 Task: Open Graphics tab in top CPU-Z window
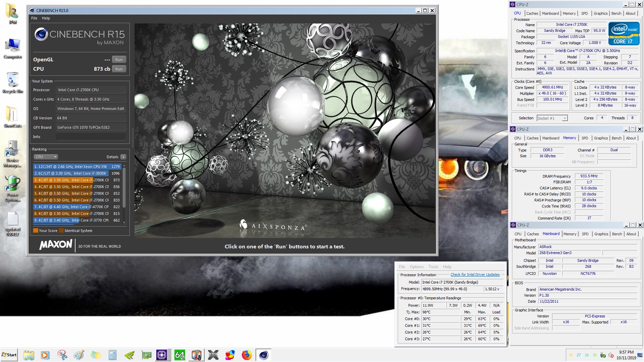(x=600, y=13)
